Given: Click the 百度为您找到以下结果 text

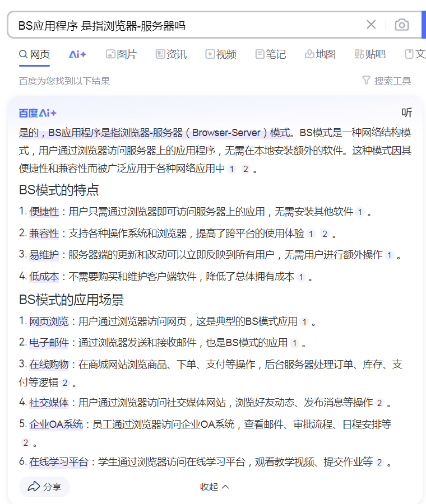Looking at the screenshot, I should pos(64,81).
